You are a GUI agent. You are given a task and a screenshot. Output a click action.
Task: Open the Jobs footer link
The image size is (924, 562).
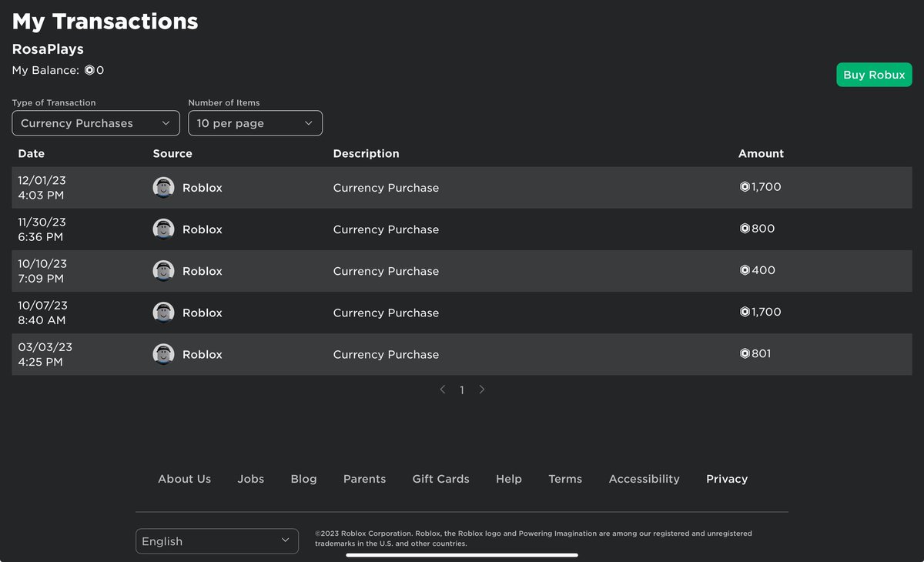click(x=251, y=479)
